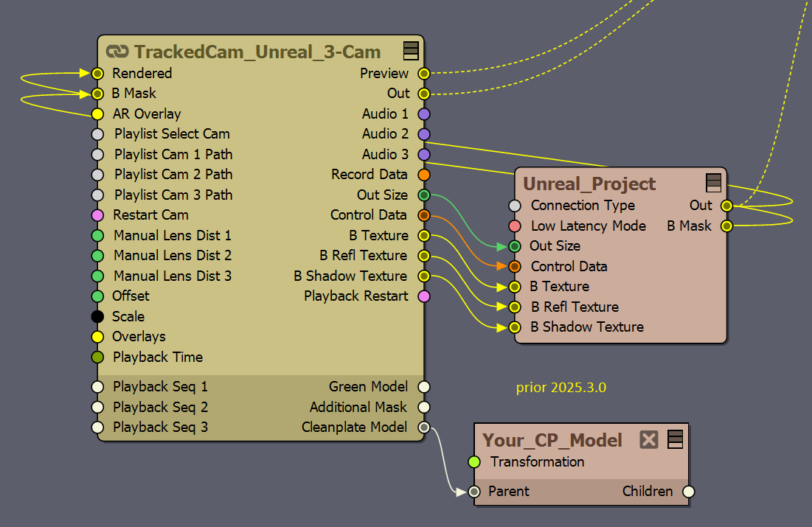Viewport: 812px width, 527px height.
Task: Click the Low Latency Mode pin
Action: click(515, 226)
